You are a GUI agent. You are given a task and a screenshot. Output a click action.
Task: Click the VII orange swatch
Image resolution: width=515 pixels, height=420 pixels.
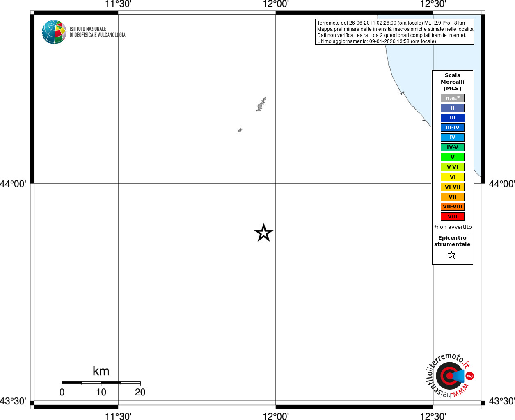coord(453,197)
